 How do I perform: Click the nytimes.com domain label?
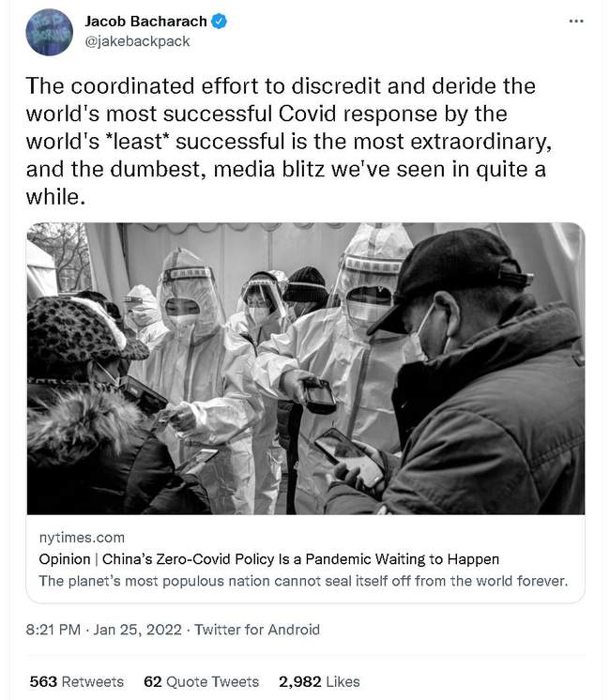pos(82,538)
